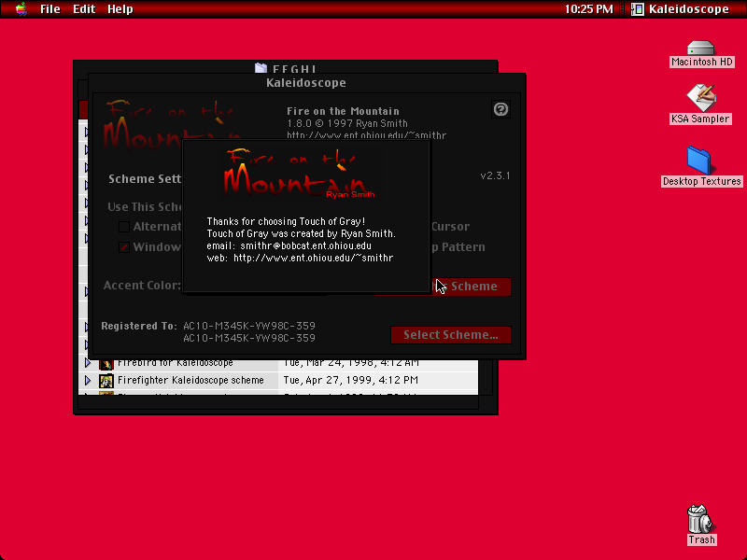Click the 'v2.3.1' version text
The width and height of the screenshot is (747, 560).
coord(495,175)
